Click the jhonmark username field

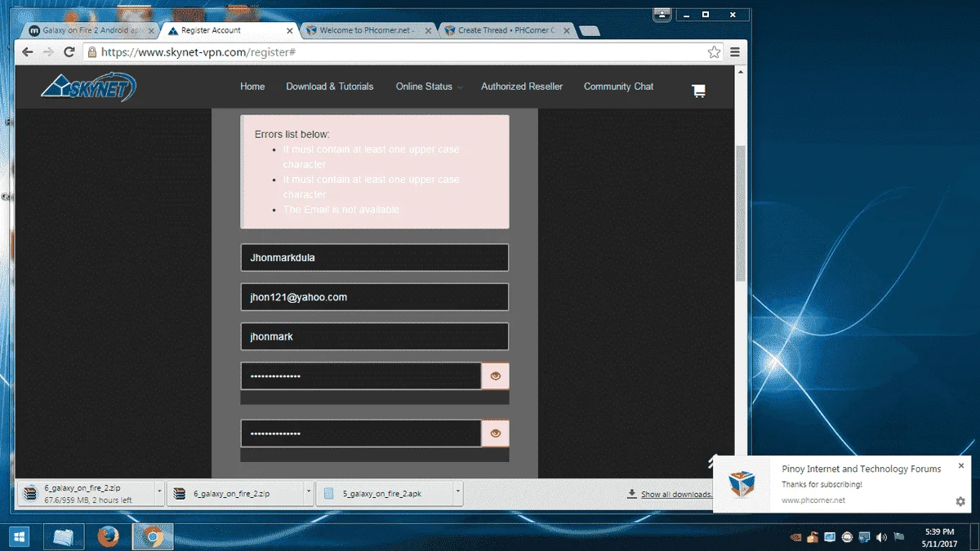(x=375, y=336)
